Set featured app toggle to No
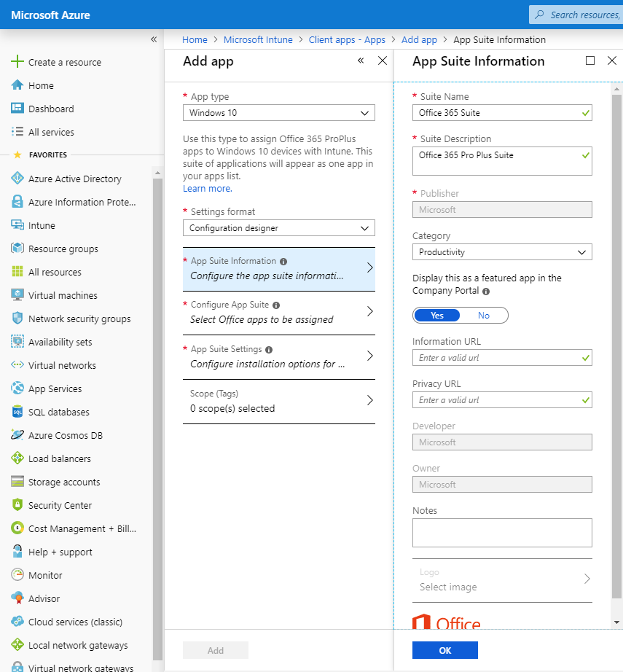 pos(484,316)
